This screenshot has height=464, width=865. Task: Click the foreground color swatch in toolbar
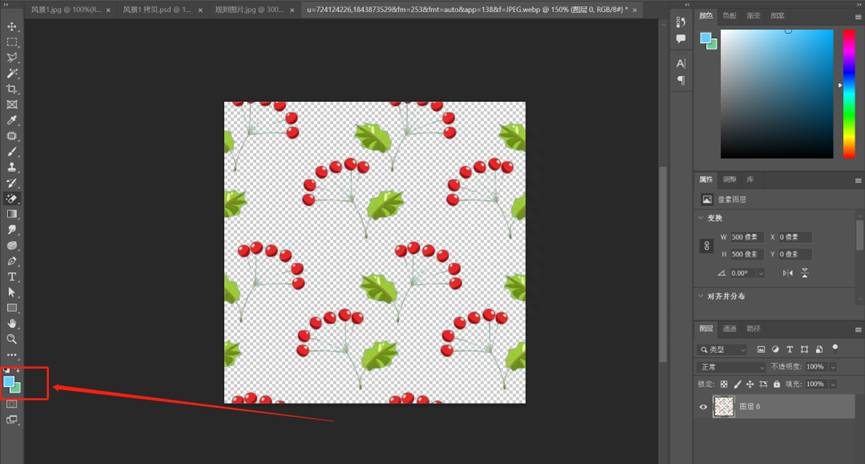pos(9,382)
